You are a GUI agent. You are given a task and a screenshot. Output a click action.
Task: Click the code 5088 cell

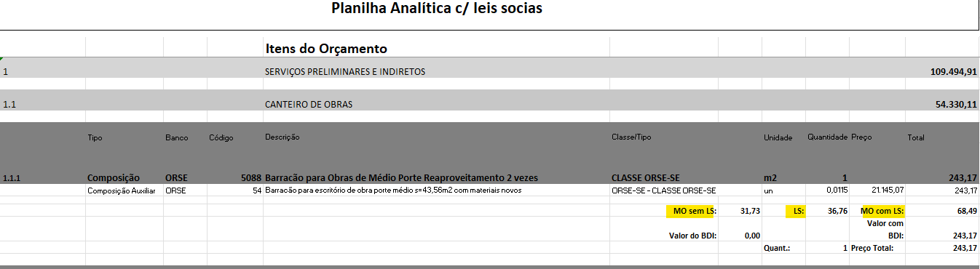[250, 177]
